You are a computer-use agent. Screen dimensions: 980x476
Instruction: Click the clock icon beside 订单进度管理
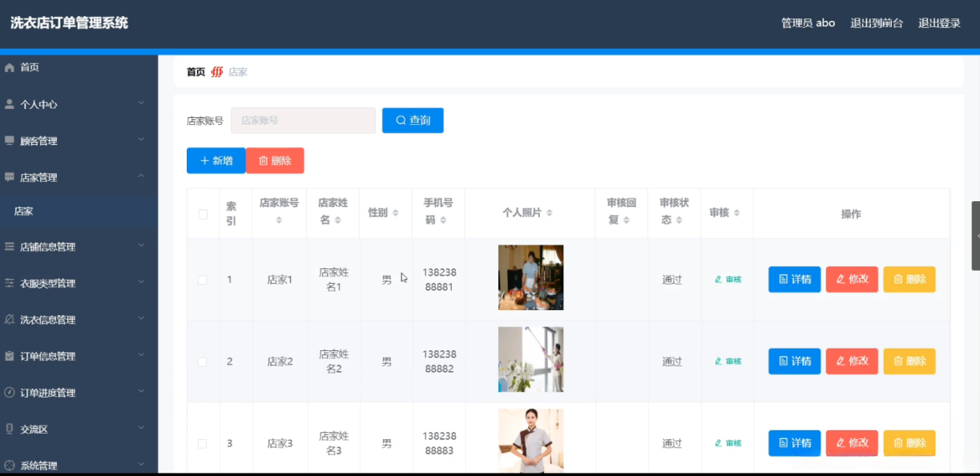coord(10,392)
